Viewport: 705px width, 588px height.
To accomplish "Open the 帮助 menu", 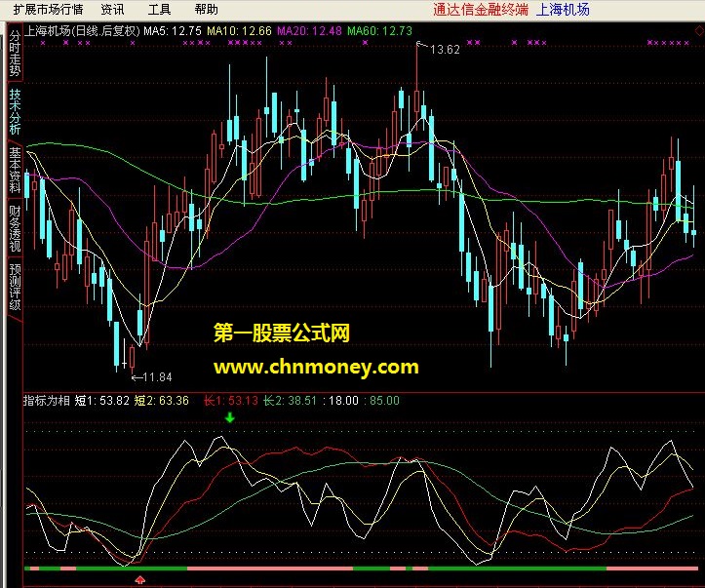I will [207, 10].
